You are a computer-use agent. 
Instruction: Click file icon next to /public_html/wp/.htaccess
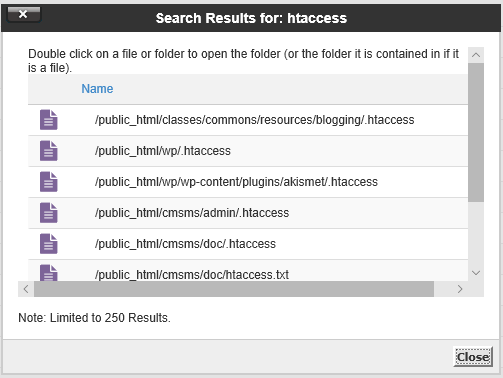49,151
